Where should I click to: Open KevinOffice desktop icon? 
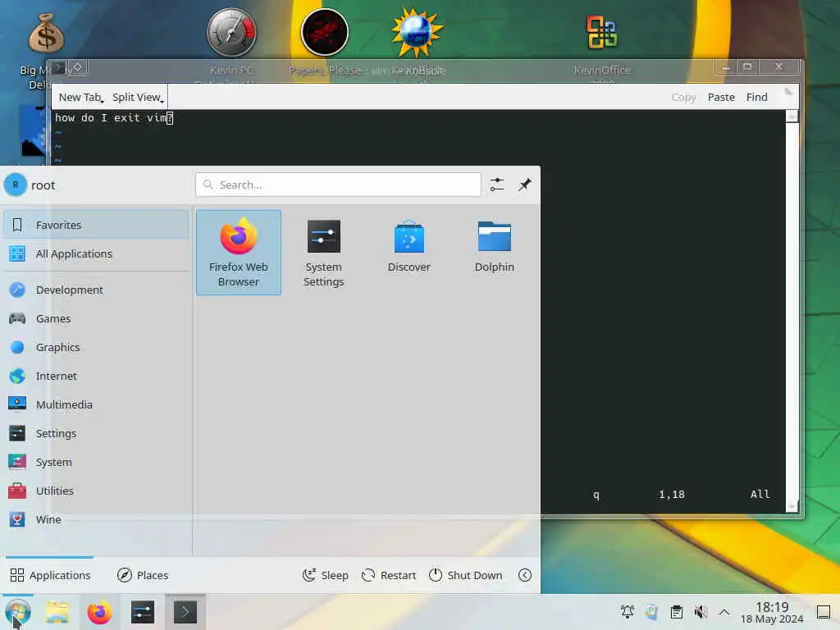(601, 33)
